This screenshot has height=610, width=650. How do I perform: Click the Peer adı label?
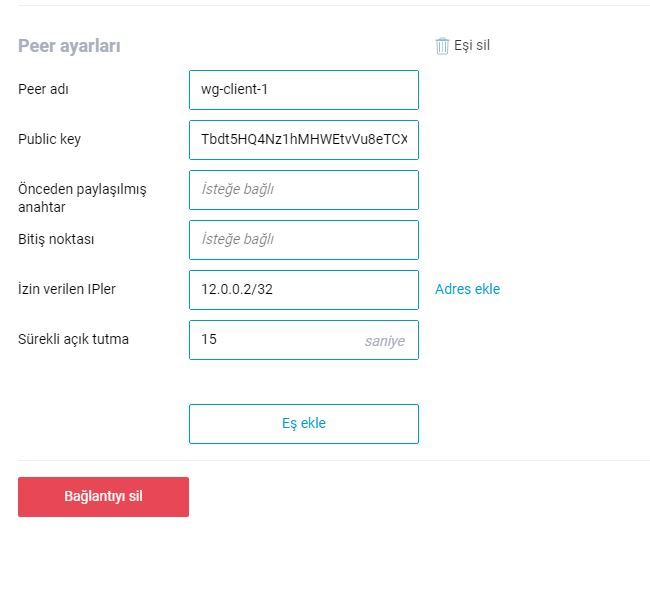pos(43,89)
